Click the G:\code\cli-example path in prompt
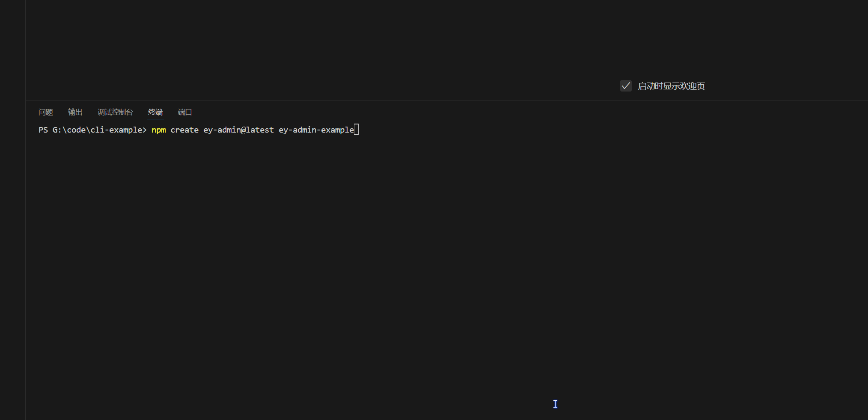 pos(97,130)
